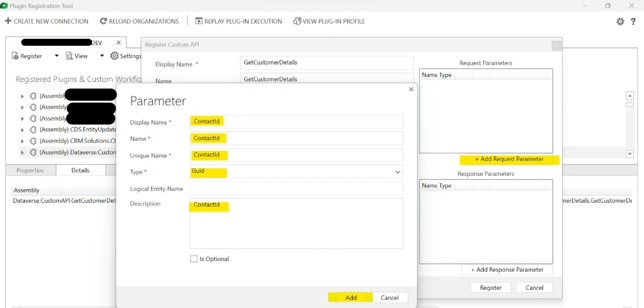
Task: Click the tree list scrollbar down arrow
Action: 630,153
